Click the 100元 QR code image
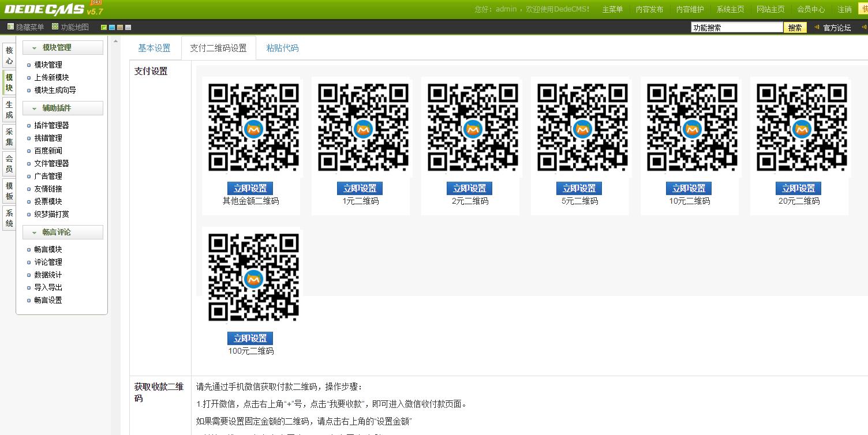The width and height of the screenshot is (868, 435). (253, 277)
